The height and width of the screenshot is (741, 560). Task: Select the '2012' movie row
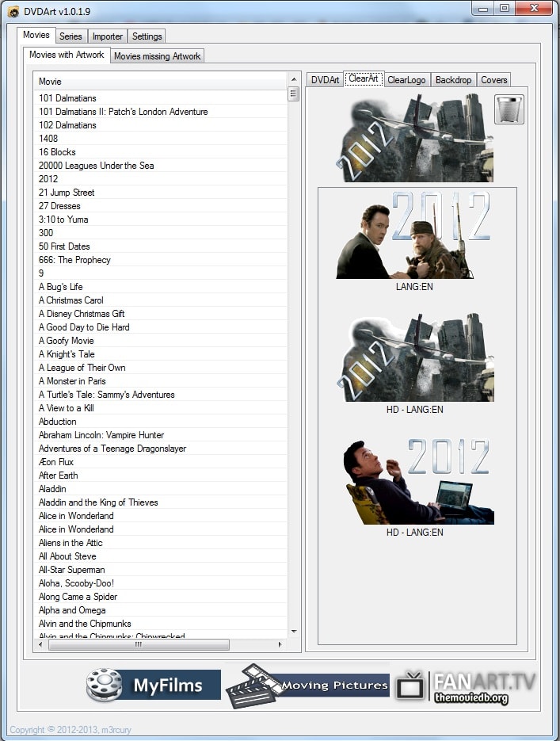(161, 179)
